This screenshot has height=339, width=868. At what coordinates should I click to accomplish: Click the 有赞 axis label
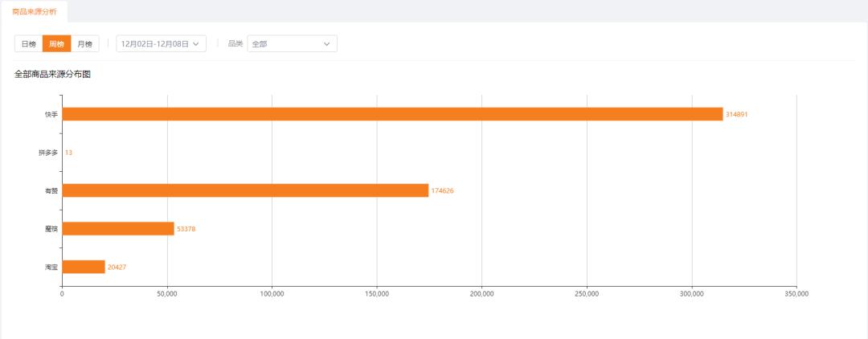[x=51, y=190]
